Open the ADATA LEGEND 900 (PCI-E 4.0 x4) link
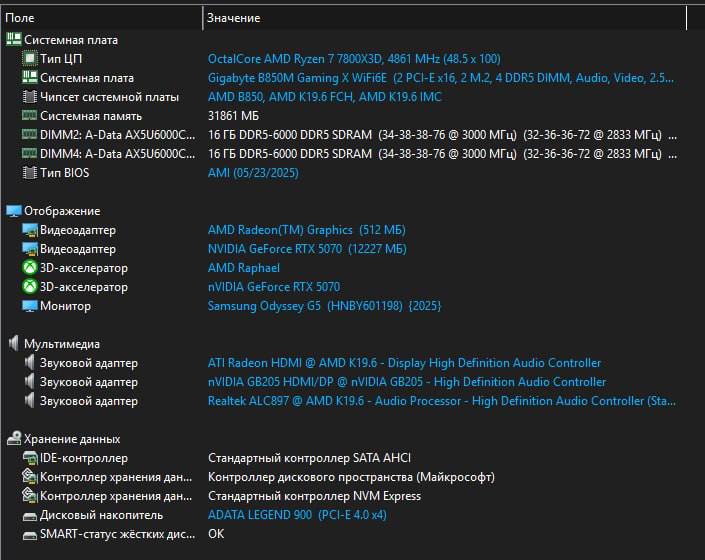705x560 pixels. [x=297, y=515]
